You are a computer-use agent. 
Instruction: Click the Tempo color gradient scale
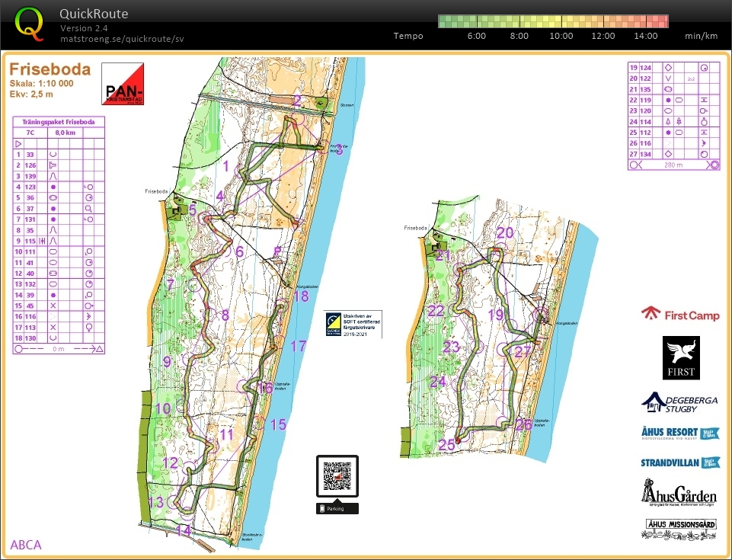click(553, 21)
